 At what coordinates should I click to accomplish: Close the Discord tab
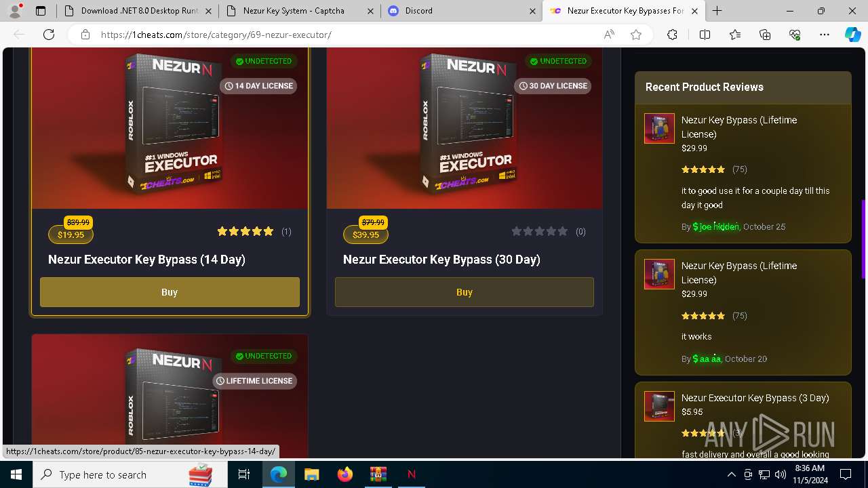pos(533,11)
